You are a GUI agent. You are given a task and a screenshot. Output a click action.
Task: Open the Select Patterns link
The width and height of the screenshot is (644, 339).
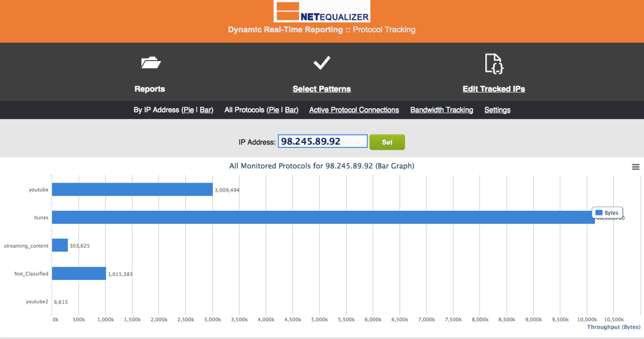click(322, 89)
